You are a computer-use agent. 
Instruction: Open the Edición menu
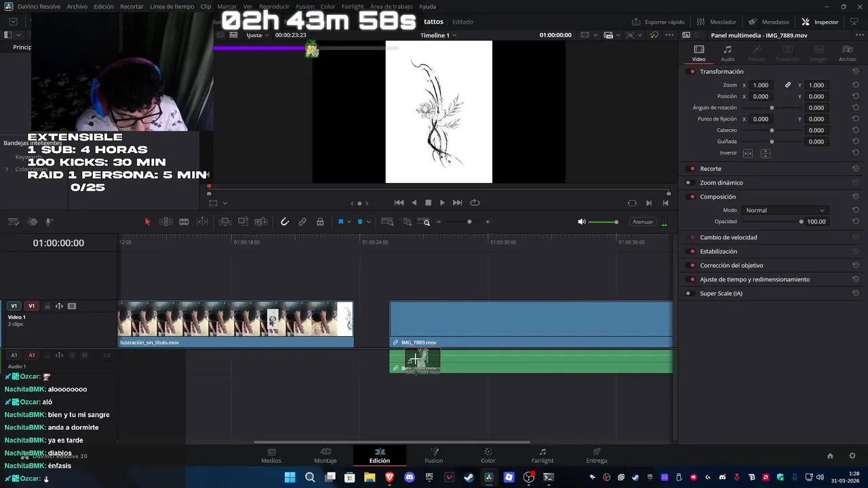104,7
